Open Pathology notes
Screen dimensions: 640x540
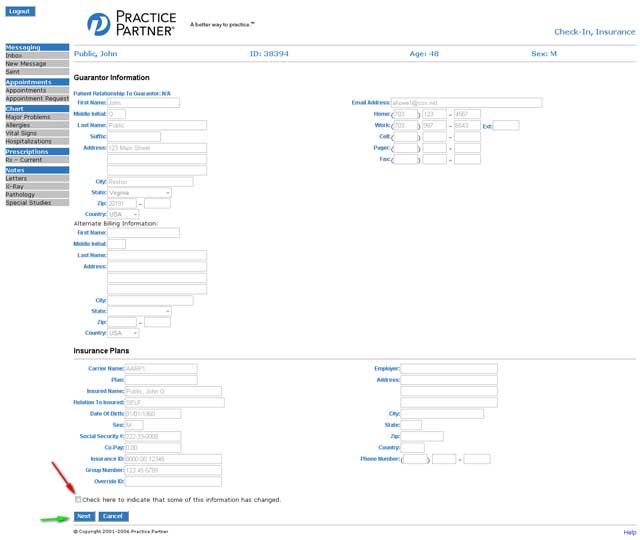point(20,195)
